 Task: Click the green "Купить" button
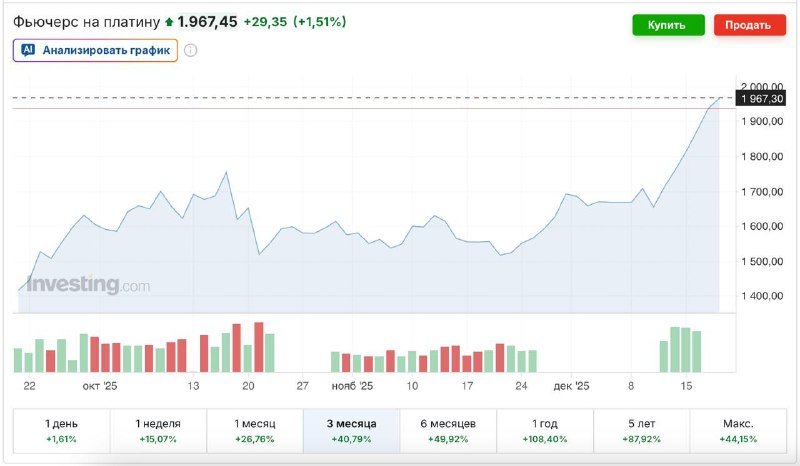pyautogui.click(x=667, y=25)
